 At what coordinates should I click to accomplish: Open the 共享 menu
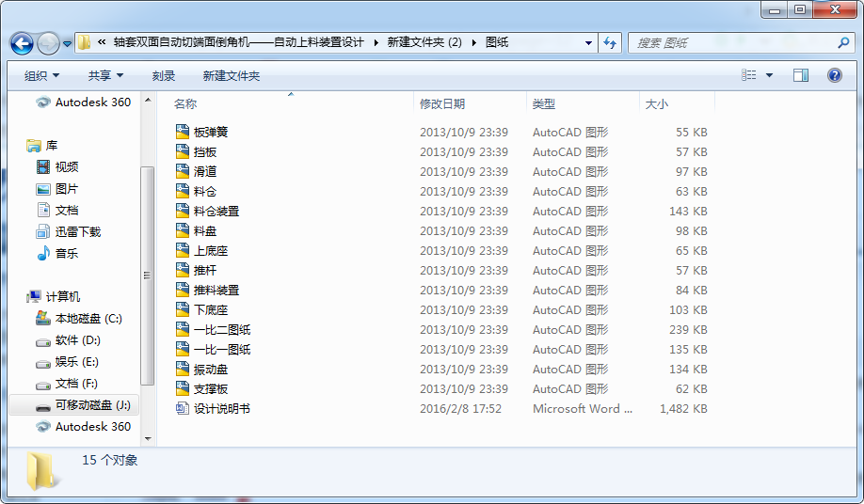pos(105,75)
